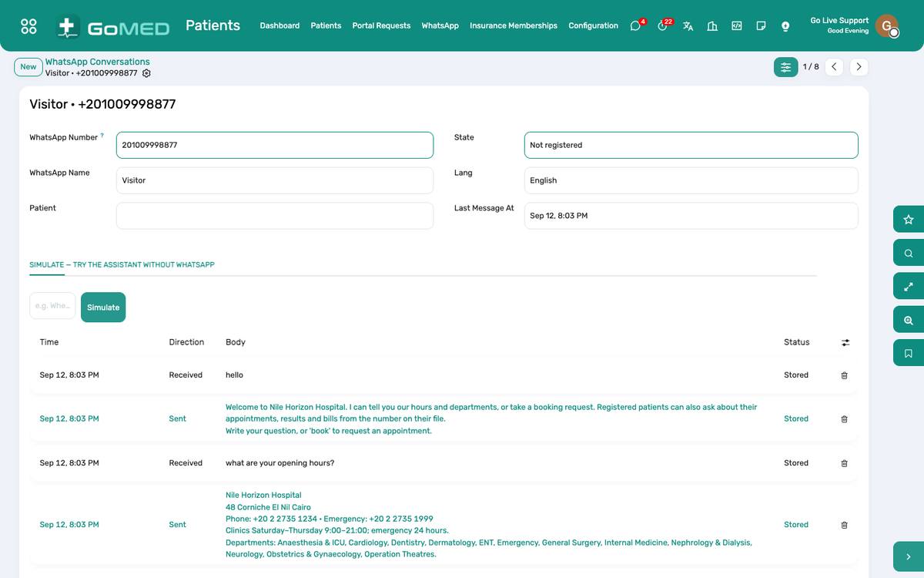924x578 pixels.
Task: Open the Portal Requests menu
Action: tap(381, 25)
